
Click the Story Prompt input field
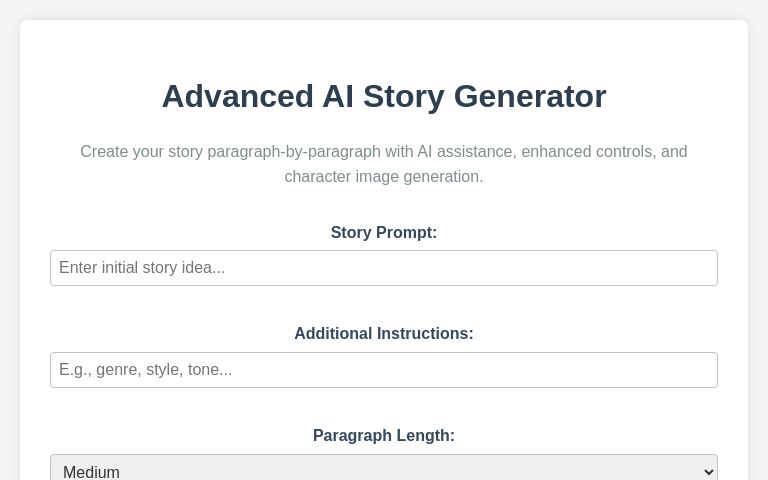tap(384, 268)
